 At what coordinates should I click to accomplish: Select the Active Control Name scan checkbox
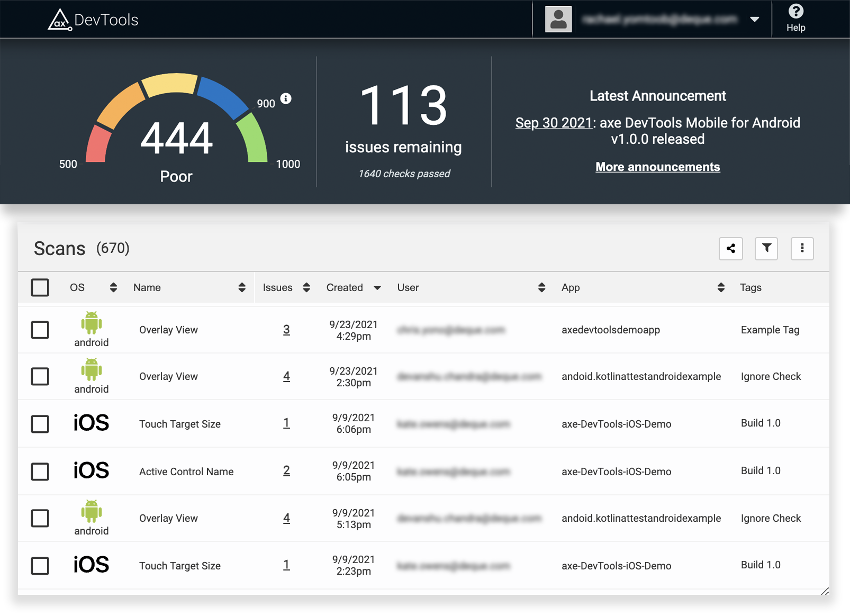click(40, 471)
